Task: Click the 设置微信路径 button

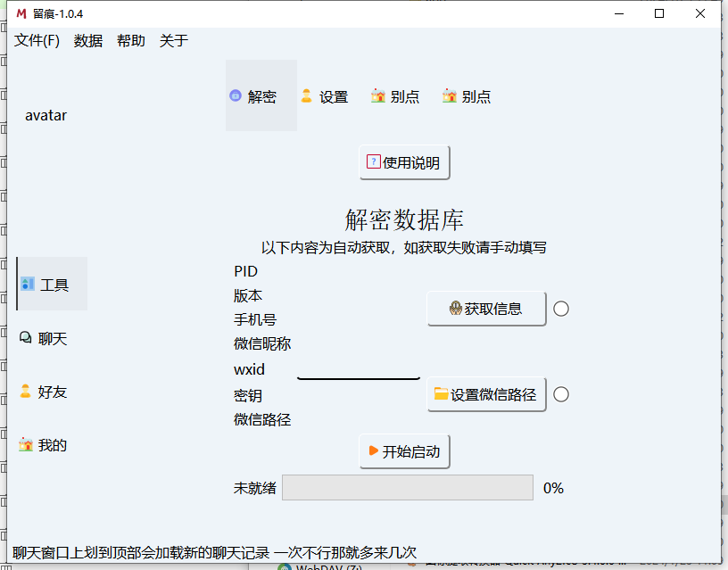Action: point(486,394)
